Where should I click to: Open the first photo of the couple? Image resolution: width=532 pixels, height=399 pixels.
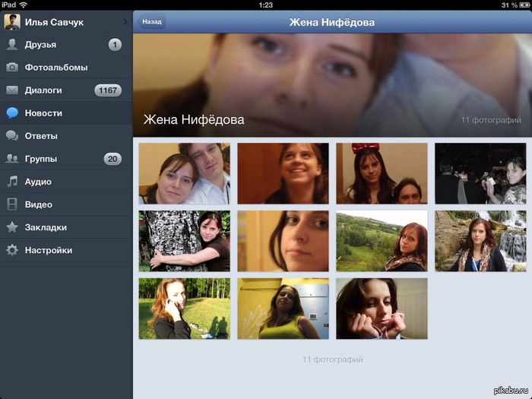click(184, 173)
